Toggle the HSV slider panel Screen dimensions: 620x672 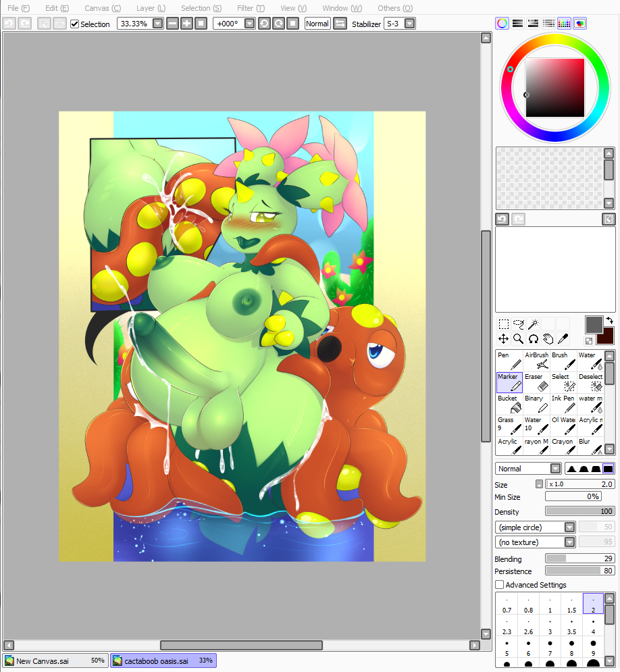point(533,24)
